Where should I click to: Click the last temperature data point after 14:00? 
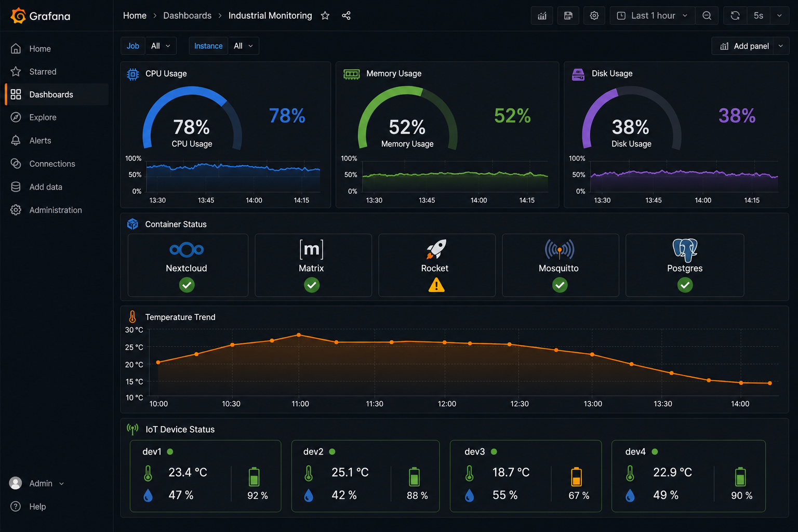[x=770, y=383]
